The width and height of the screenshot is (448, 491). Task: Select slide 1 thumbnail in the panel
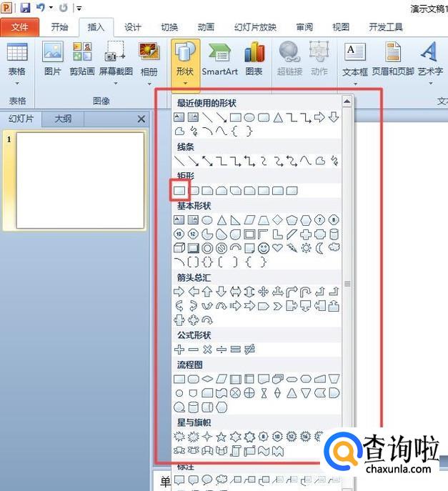coord(80,180)
